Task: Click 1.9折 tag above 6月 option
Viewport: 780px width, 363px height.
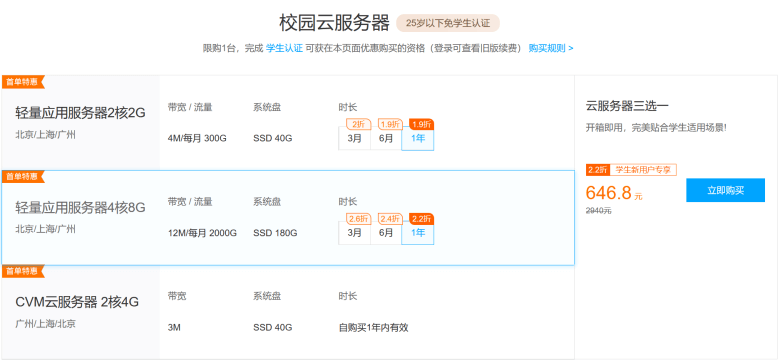Action: click(x=390, y=124)
